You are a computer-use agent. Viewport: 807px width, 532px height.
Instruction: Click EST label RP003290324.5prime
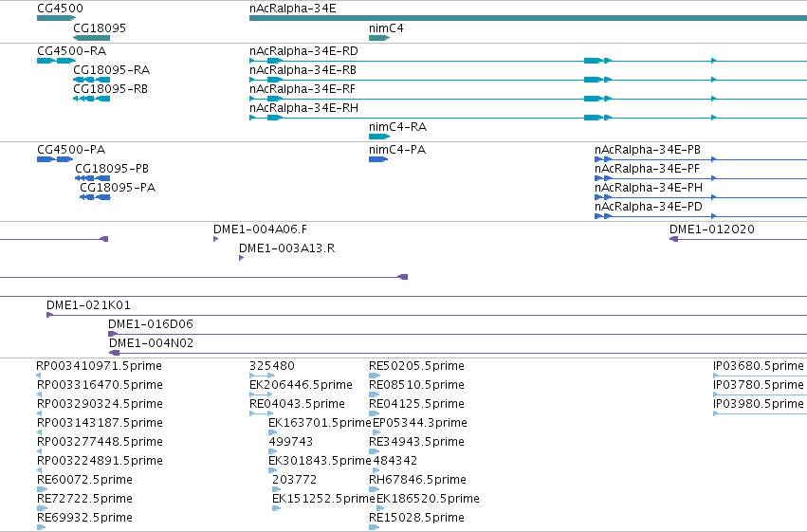tap(100, 404)
